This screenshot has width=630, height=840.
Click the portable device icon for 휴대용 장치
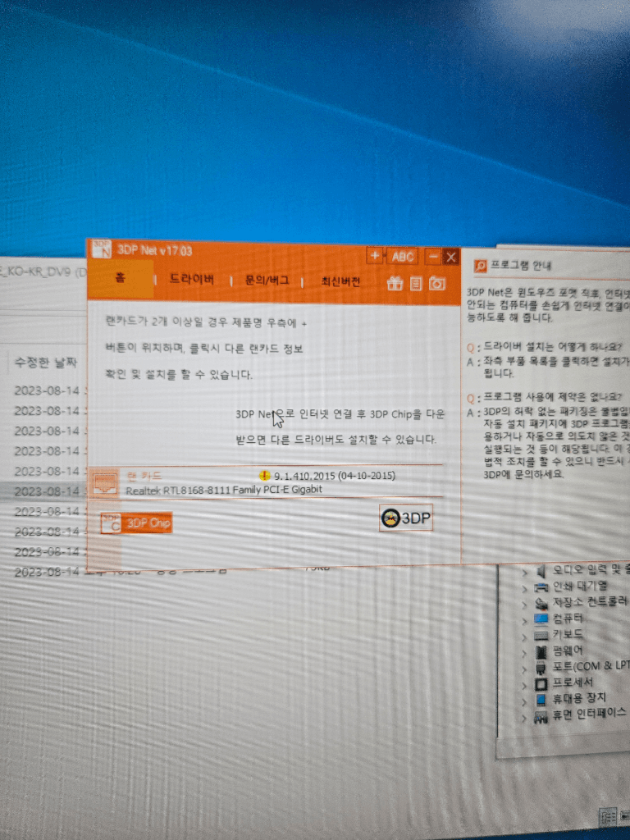(x=541, y=701)
